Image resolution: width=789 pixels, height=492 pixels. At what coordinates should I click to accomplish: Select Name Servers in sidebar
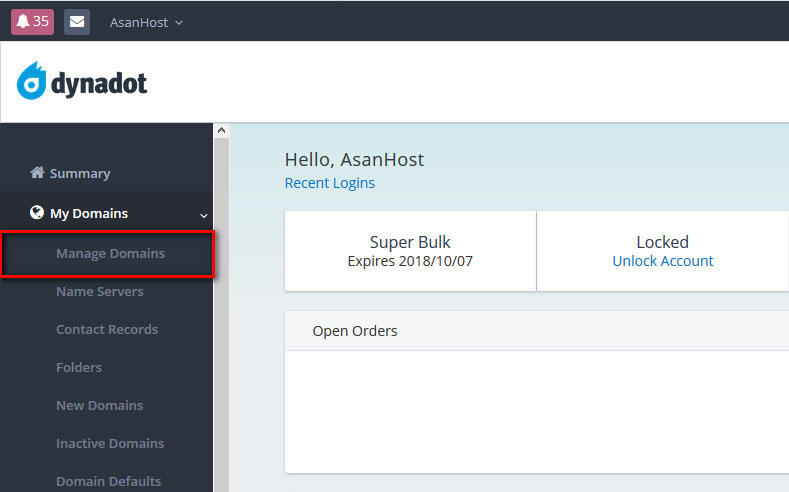[99, 292]
